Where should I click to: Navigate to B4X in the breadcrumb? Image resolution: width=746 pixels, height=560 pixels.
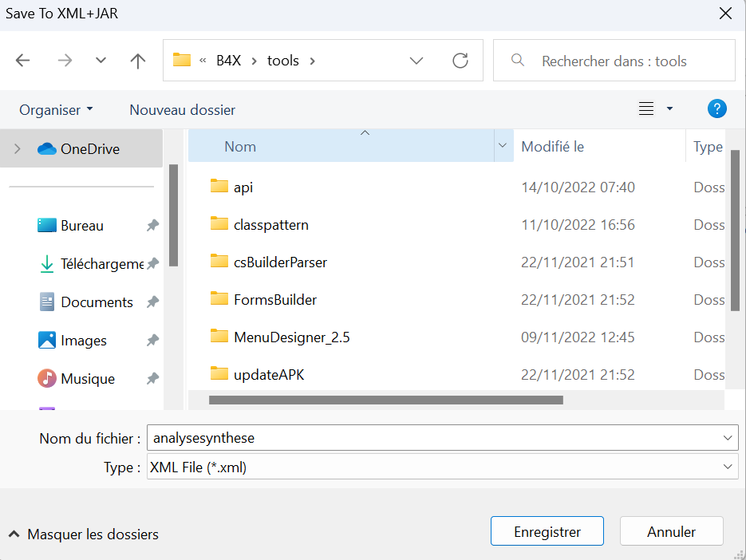[x=228, y=61]
